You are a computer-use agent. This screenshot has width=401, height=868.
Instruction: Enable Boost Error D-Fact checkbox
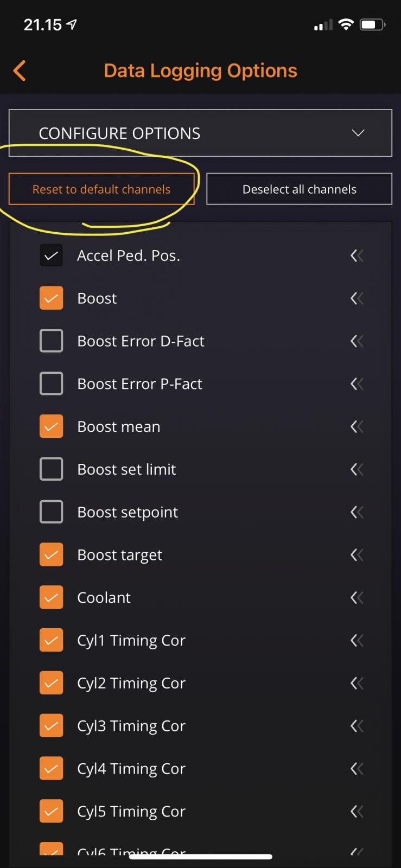pyautogui.click(x=51, y=341)
